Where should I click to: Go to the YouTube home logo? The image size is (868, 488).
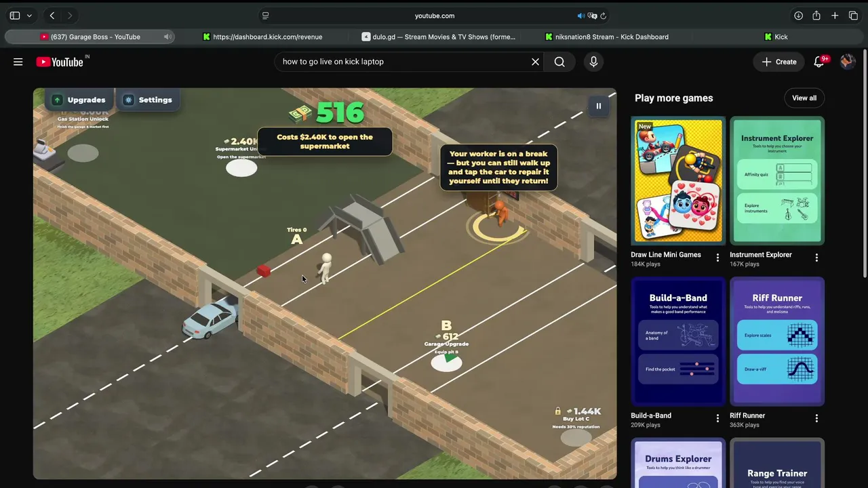tap(60, 62)
